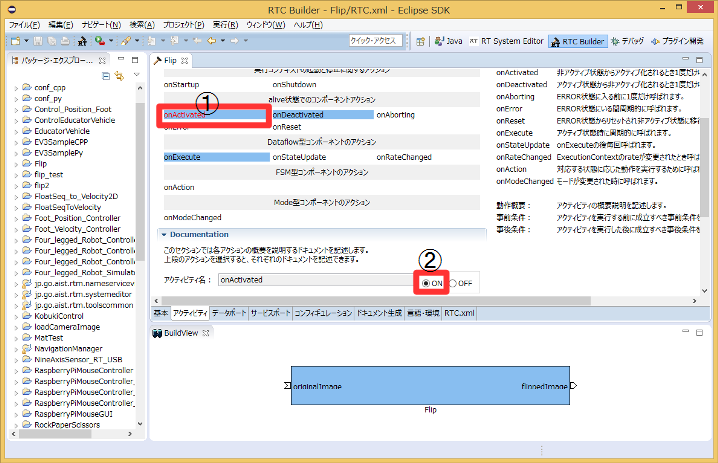Maximize the Package Explorer view

pyautogui.click(x=135, y=60)
